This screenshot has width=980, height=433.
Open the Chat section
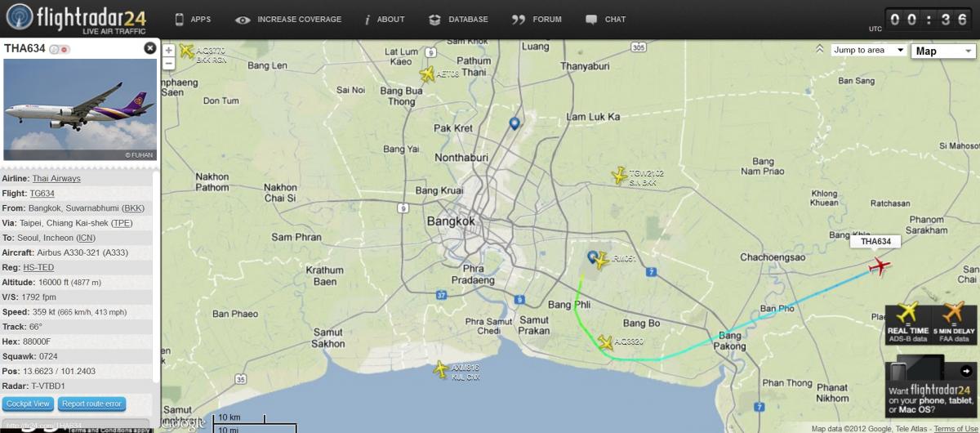pos(606,19)
